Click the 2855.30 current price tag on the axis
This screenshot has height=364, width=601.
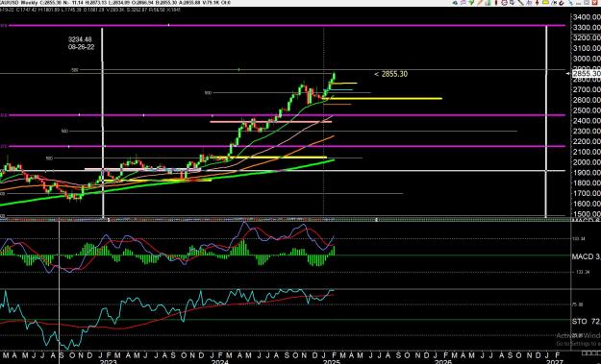pyautogui.click(x=586, y=73)
